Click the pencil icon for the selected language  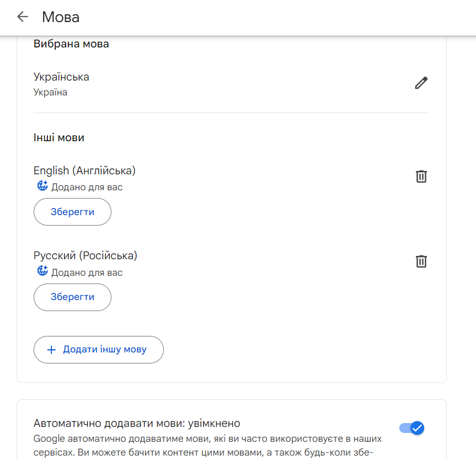coord(421,83)
